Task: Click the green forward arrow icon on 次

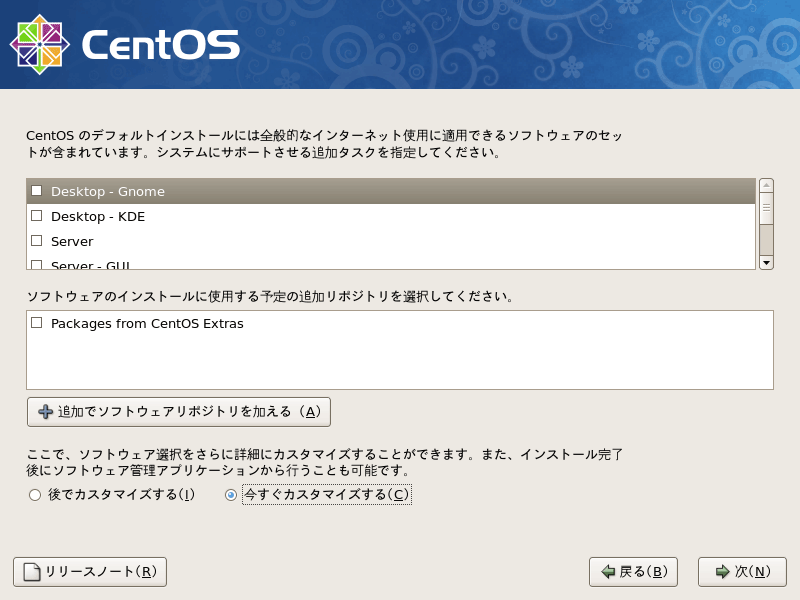Action: point(723,571)
